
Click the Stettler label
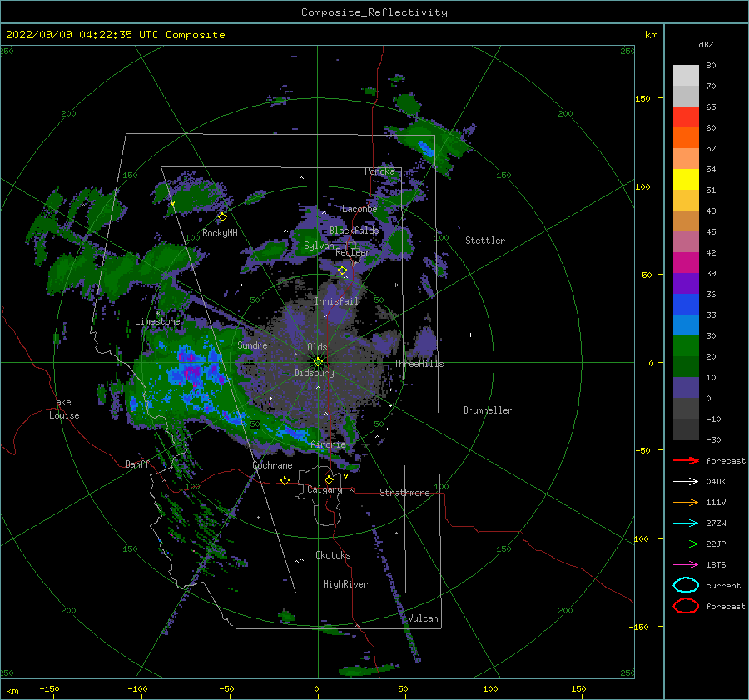coord(485,241)
